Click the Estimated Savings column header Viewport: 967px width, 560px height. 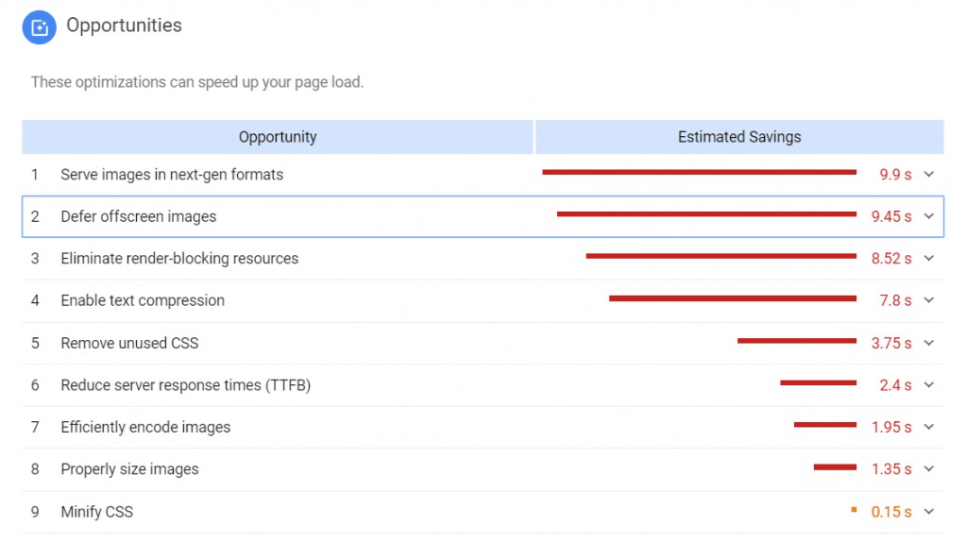coord(739,137)
